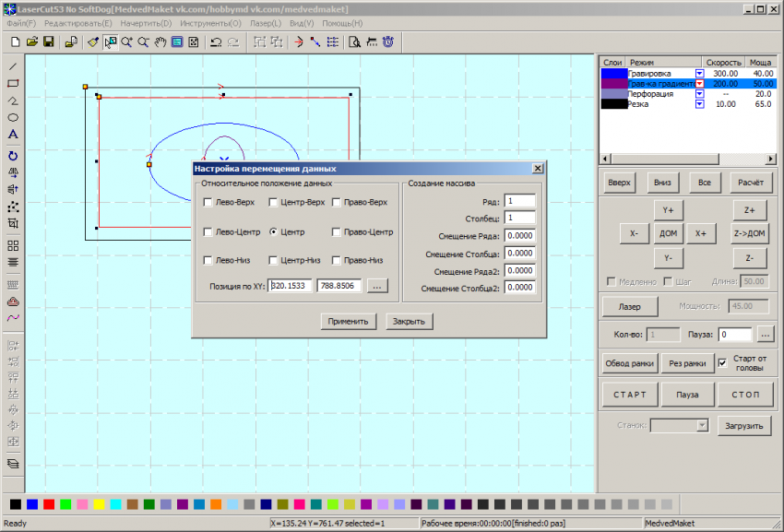784x532 pixels.
Task: Select the Центр radio option
Action: tap(273, 232)
